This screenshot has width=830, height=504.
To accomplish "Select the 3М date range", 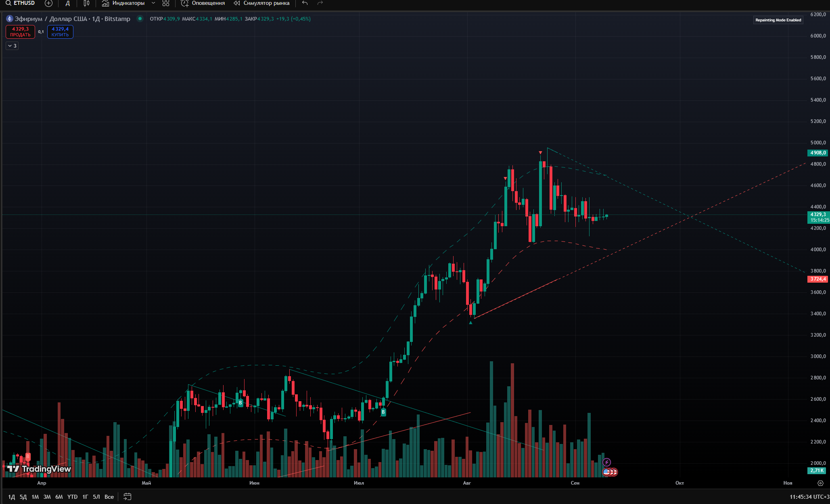I will (47, 497).
